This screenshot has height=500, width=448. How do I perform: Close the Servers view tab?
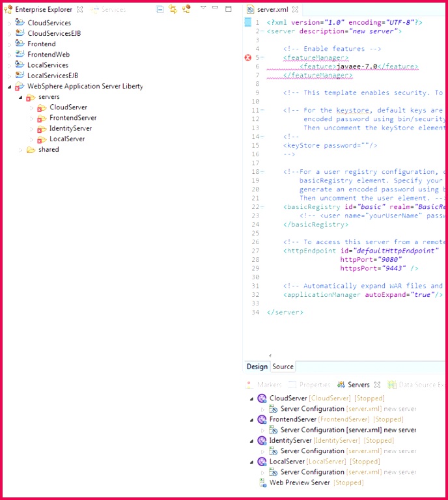[377, 385]
